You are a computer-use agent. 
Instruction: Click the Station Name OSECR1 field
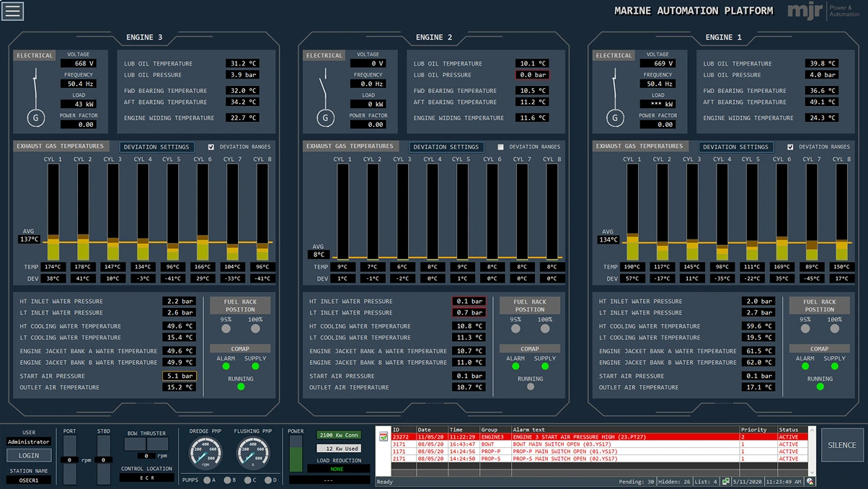(x=29, y=480)
